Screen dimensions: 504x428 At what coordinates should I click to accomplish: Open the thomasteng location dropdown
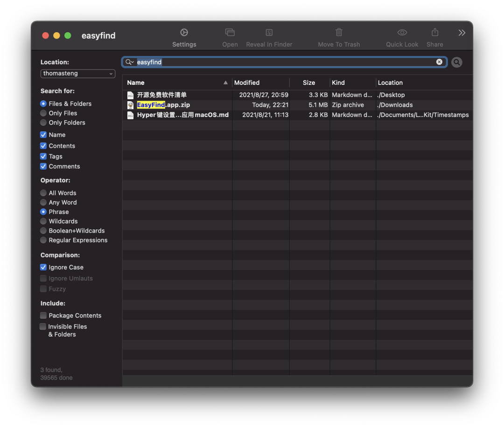coord(78,74)
